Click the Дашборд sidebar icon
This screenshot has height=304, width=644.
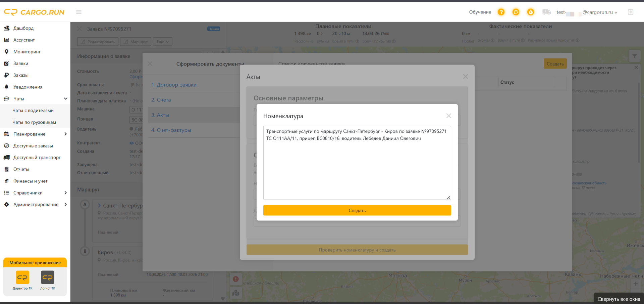click(x=6, y=28)
